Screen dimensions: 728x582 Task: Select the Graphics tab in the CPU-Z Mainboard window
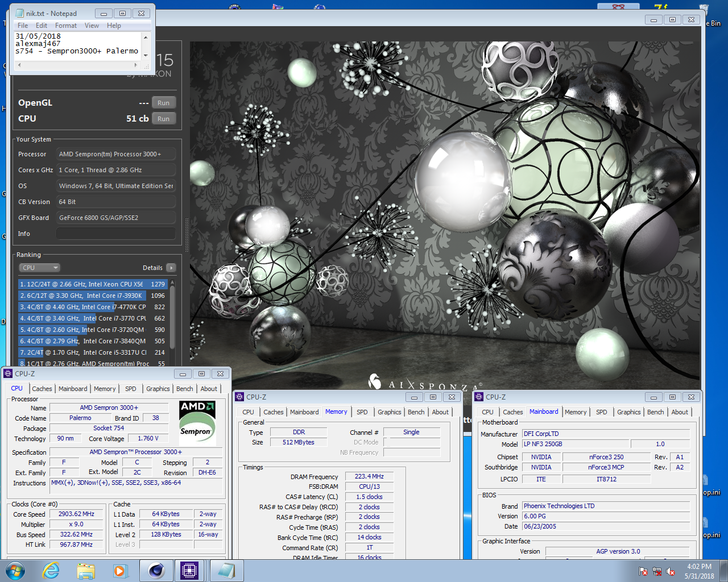pyautogui.click(x=629, y=412)
